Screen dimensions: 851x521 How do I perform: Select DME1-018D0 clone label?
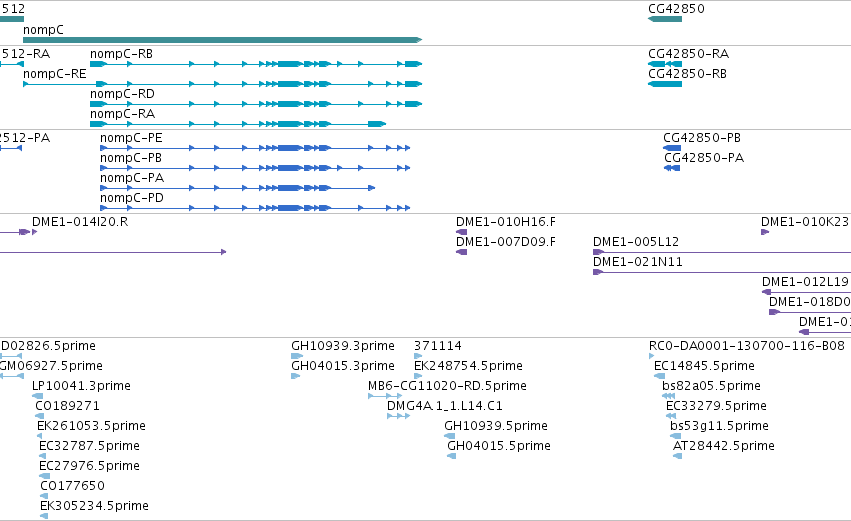click(x=809, y=302)
